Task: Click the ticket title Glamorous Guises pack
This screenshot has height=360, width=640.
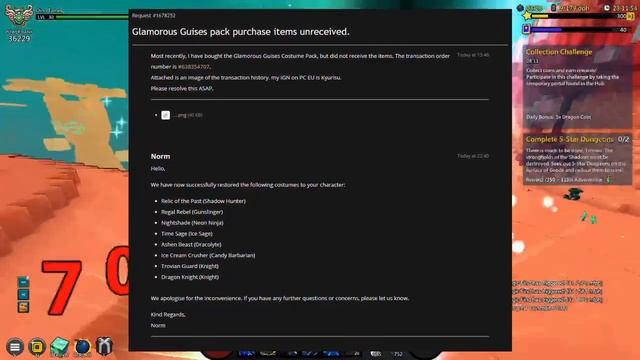Action: (240, 31)
